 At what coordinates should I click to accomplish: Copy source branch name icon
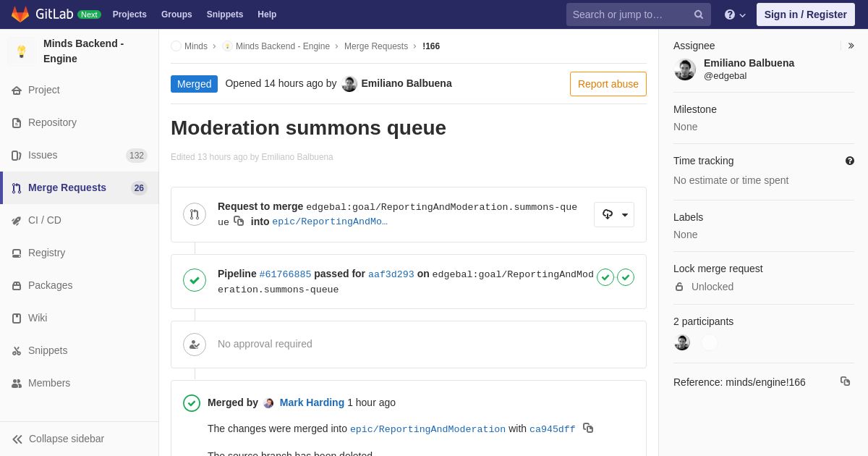tap(239, 221)
